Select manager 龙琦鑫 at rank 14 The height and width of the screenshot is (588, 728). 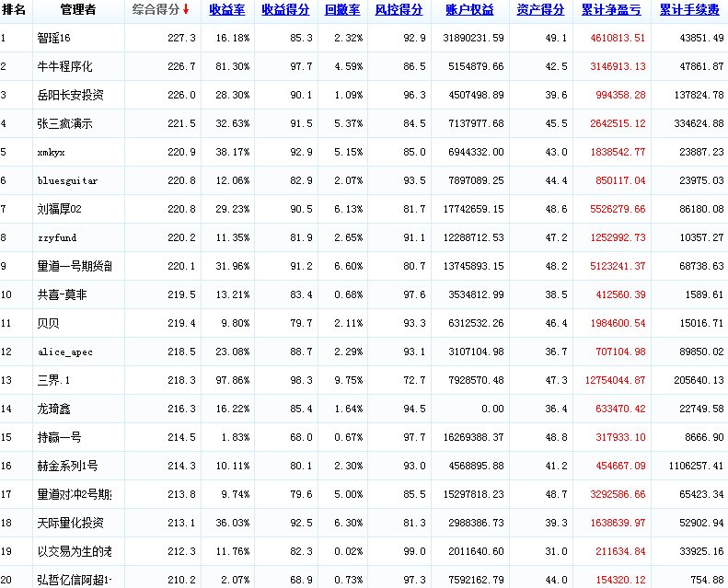[x=53, y=409]
